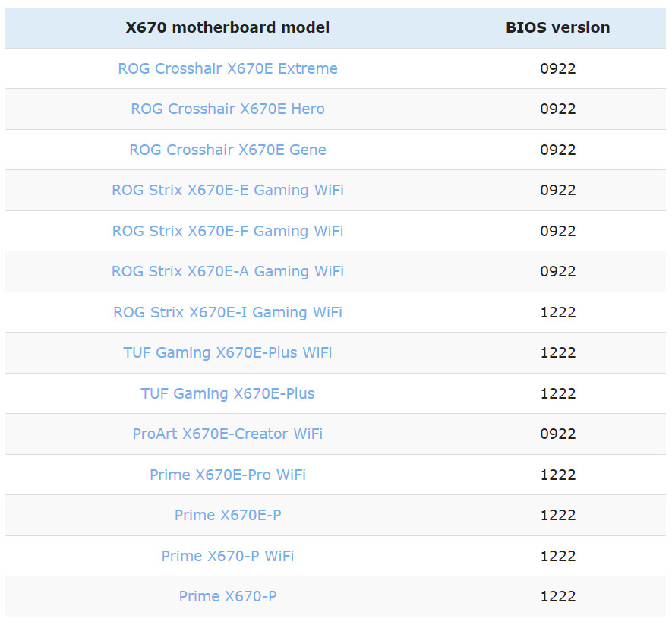672x625 pixels.
Task: Select BIOS version 1222 in TUF Gaming X670E-Plus non-WiFi row
Action: pos(557,393)
